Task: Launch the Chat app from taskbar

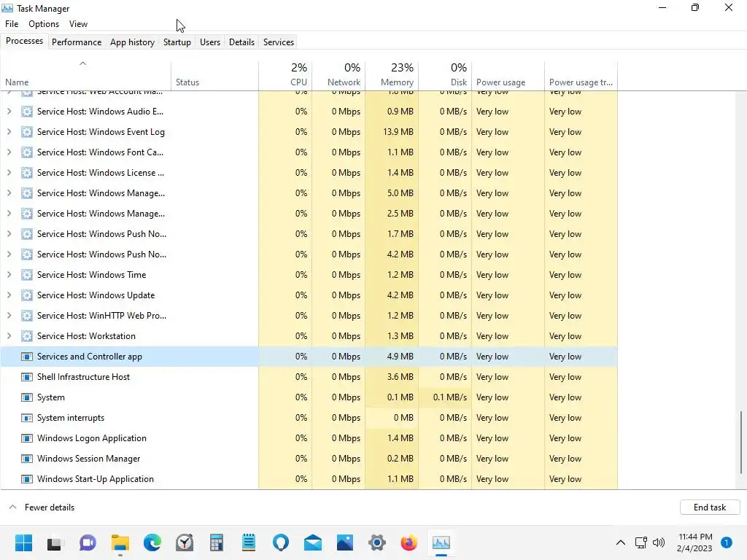Action: click(x=88, y=542)
